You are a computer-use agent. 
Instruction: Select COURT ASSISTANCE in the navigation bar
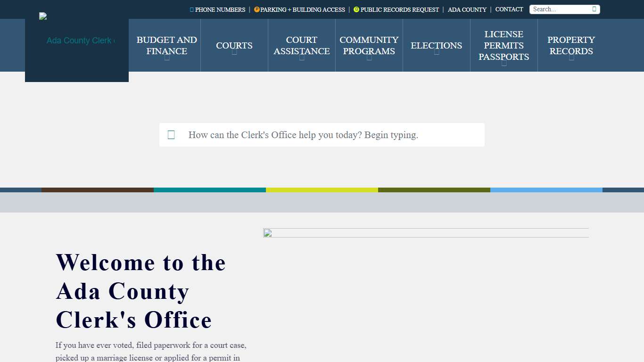click(301, 46)
